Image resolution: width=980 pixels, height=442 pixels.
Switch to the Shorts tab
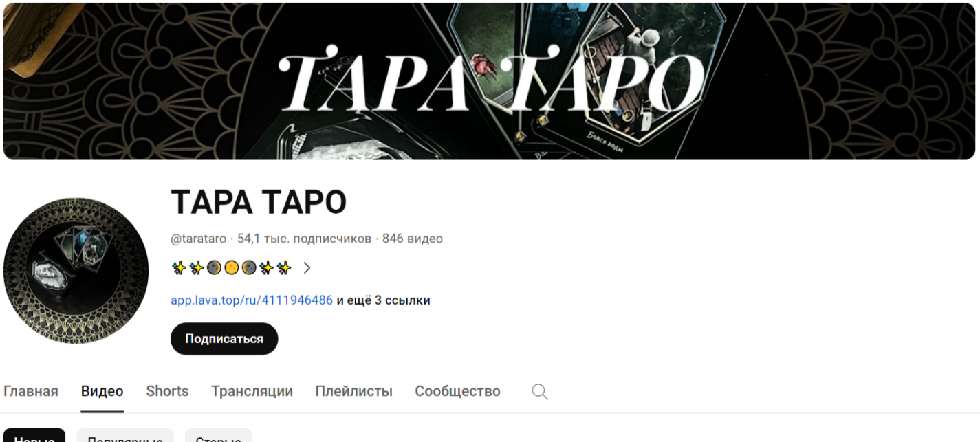pos(167,391)
